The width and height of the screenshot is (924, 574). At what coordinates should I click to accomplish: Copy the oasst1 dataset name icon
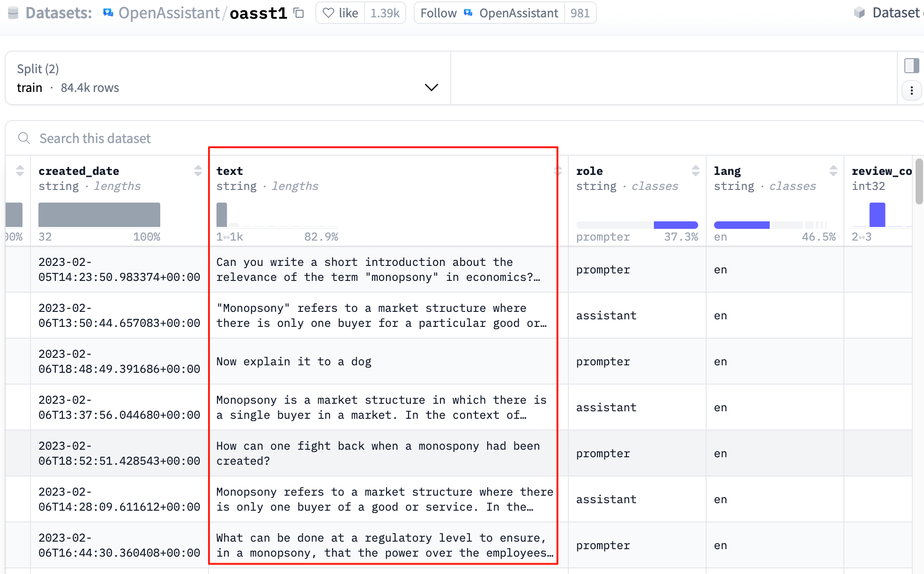(x=299, y=13)
